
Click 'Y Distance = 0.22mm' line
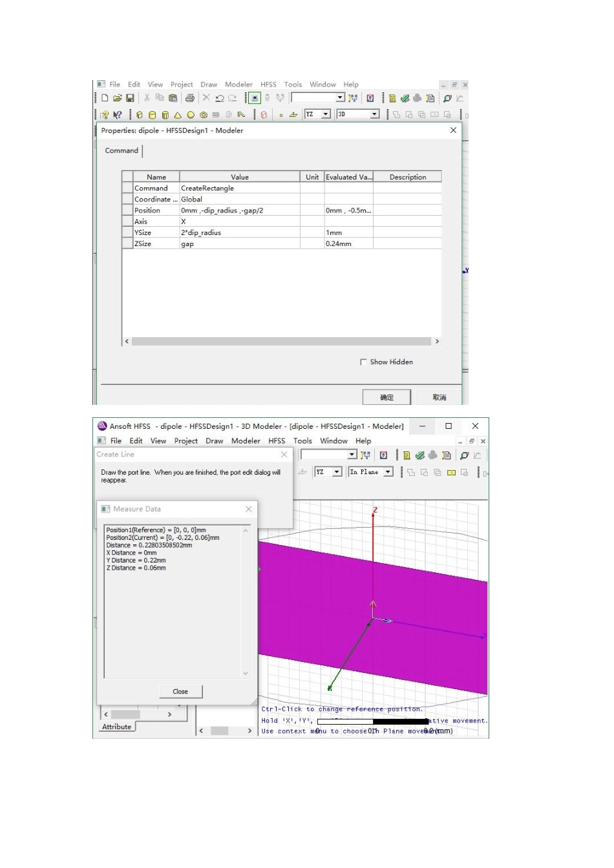pyautogui.click(x=136, y=561)
